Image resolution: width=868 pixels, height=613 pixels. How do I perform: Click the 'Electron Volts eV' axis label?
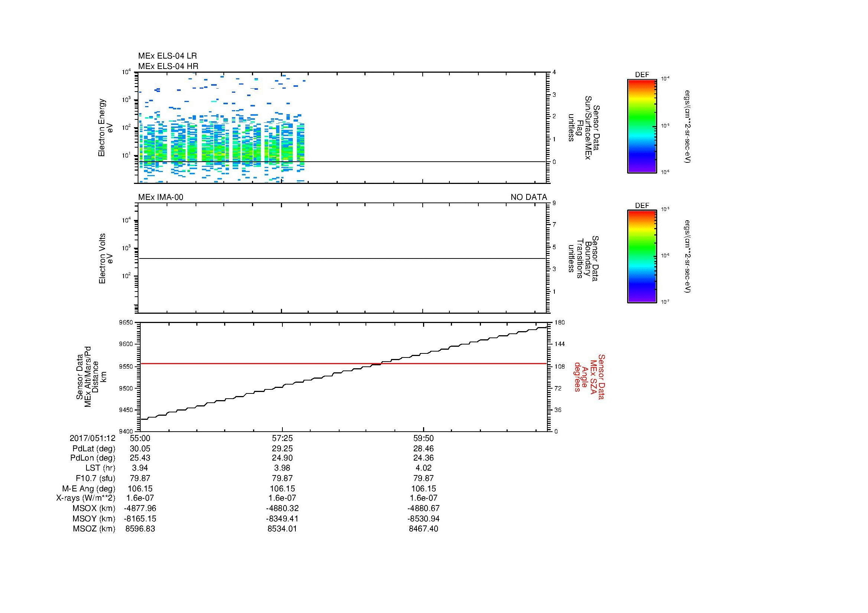[105, 258]
